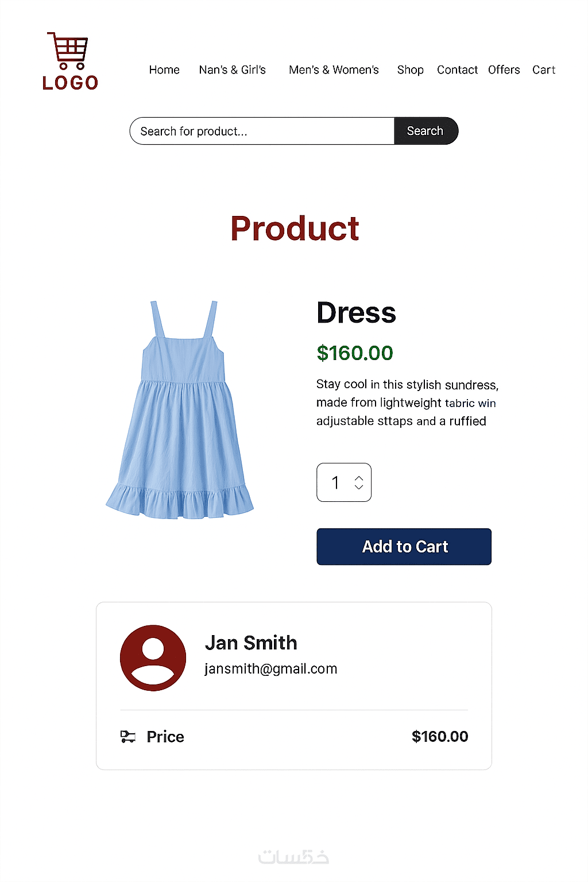Click the jansmith@gmail.com email address
The width and height of the screenshot is (588, 882).
point(271,669)
